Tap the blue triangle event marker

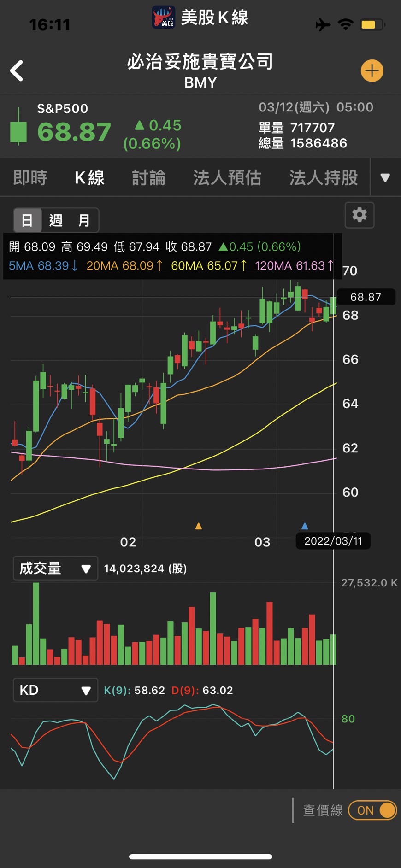tap(305, 526)
